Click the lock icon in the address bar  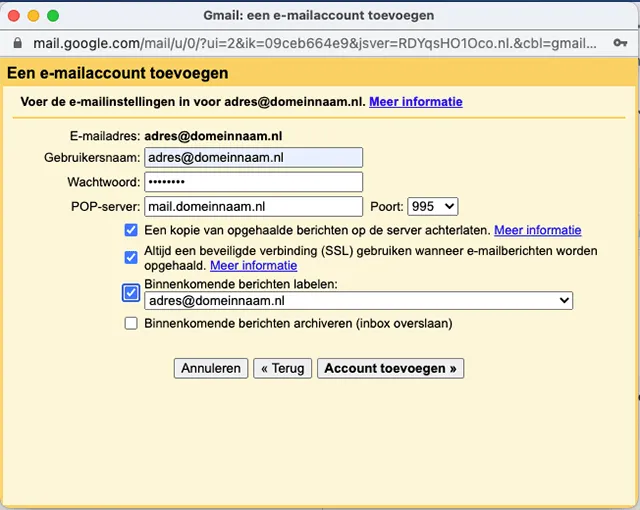(x=18, y=43)
